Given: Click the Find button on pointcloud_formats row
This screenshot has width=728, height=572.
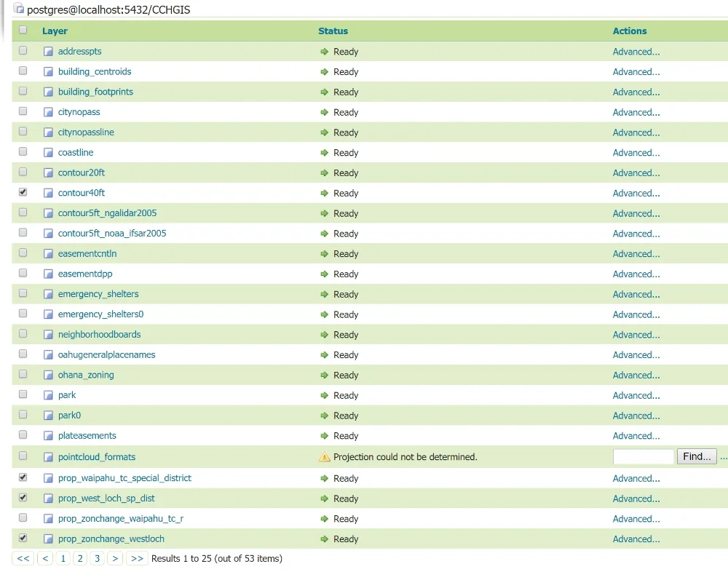Looking at the screenshot, I should click(696, 456).
